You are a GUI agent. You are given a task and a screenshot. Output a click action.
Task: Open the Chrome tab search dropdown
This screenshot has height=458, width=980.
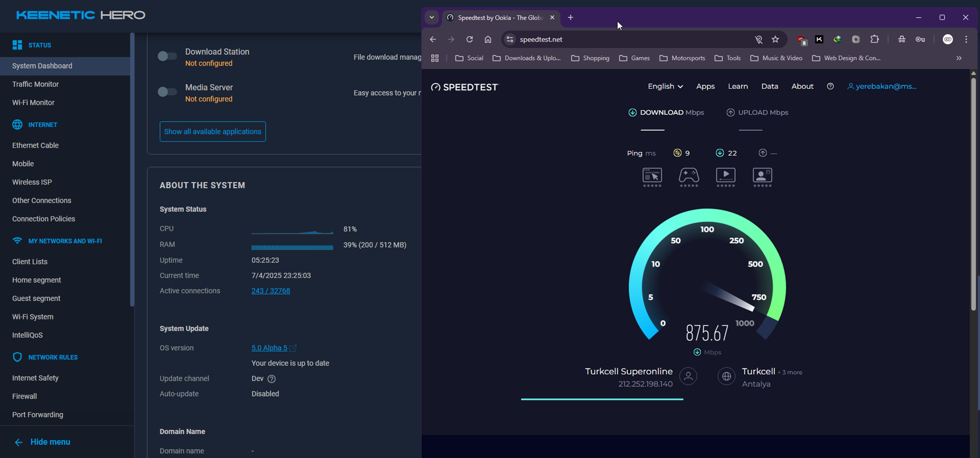point(431,17)
